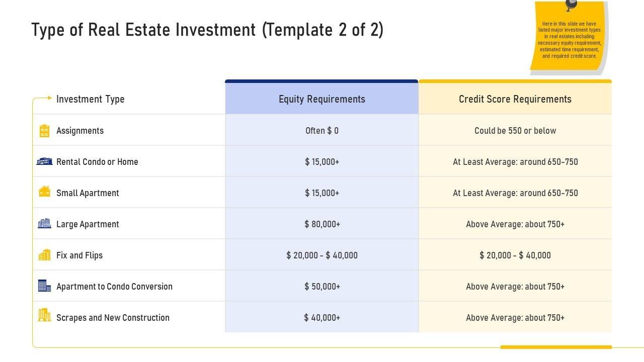Click the Apartment to Condo Conversion icon
Viewport: 644px width, 362px height.
pyautogui.click(x=44, y=286)
